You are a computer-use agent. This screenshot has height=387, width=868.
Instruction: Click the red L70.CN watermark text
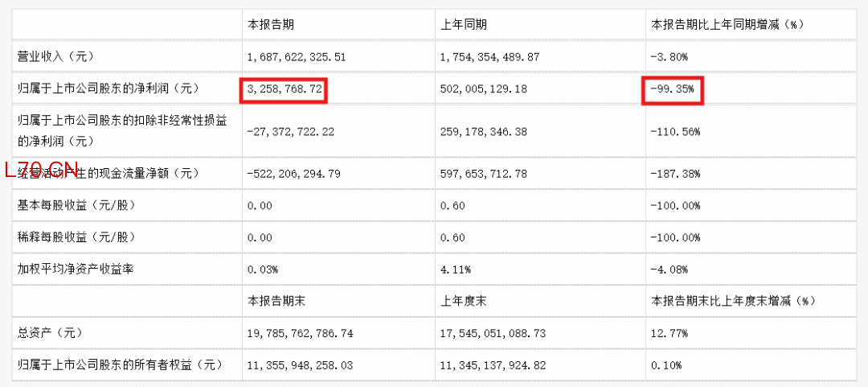point(41,171)
